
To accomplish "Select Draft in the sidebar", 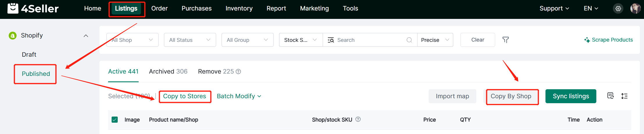I will (x=29, y=55).
